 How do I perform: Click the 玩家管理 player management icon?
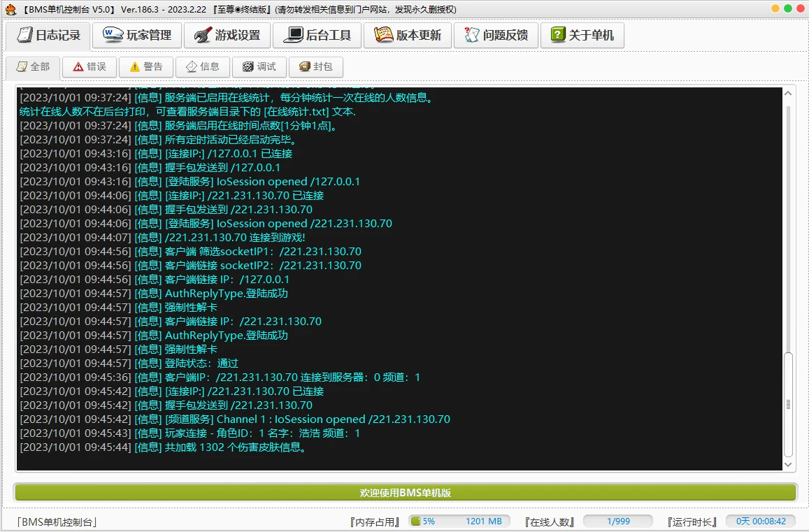[113, 35]
